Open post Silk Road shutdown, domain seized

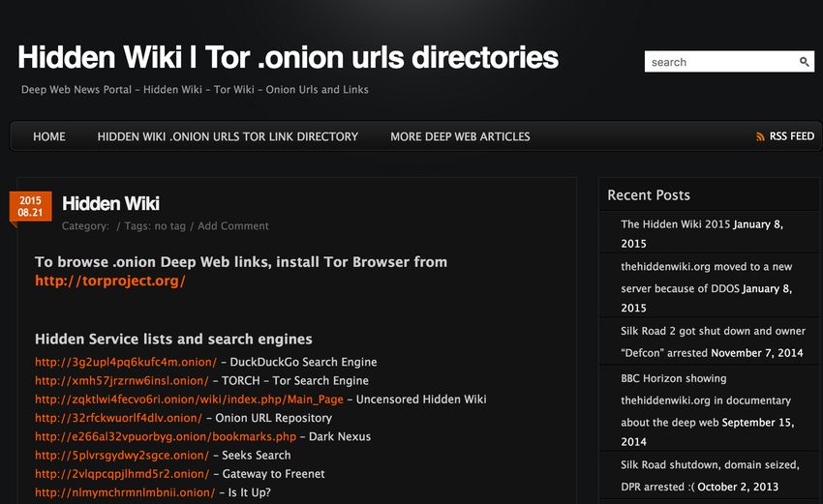pos(710,476)
